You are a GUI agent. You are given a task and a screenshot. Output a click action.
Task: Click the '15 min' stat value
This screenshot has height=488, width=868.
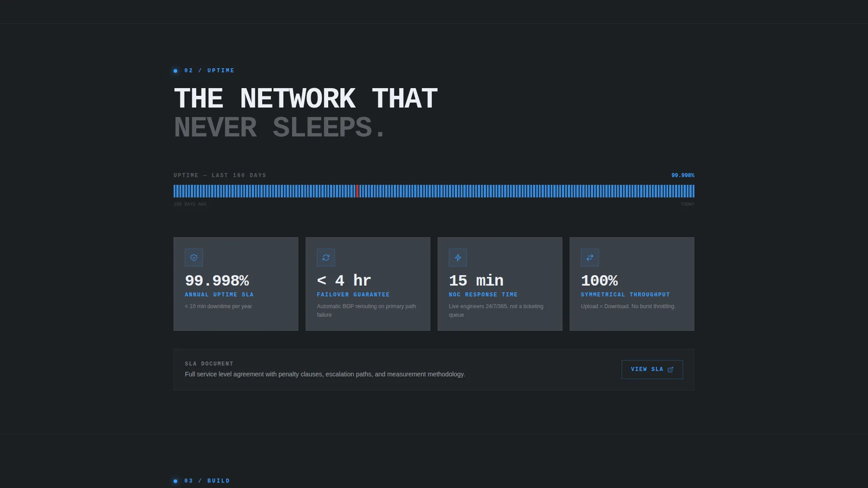point(476,281)
